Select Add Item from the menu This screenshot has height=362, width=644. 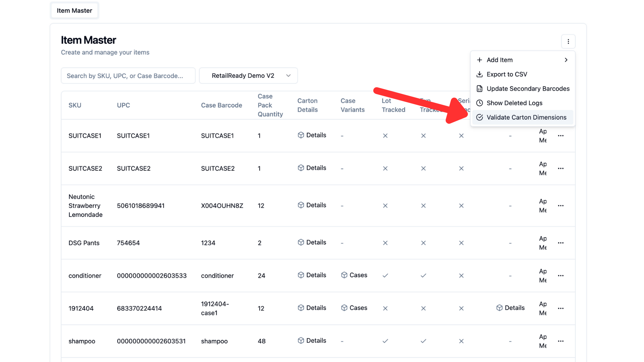click(x=523, y=60)
